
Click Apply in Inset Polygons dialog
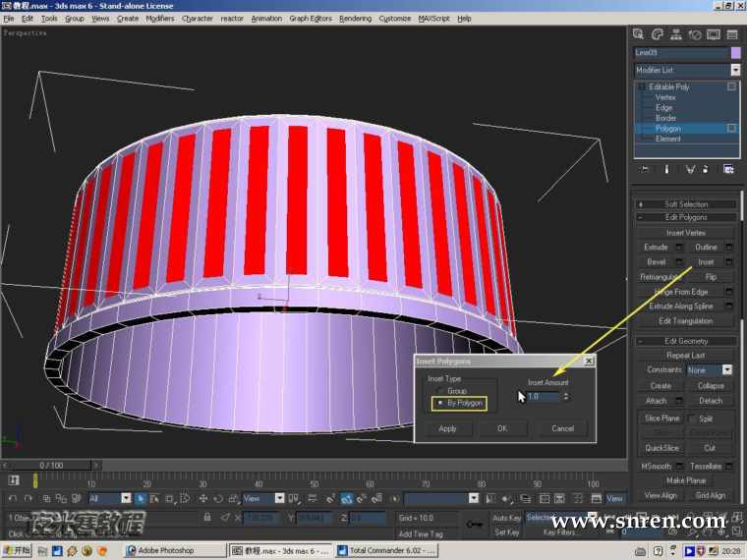click(448, 428)
